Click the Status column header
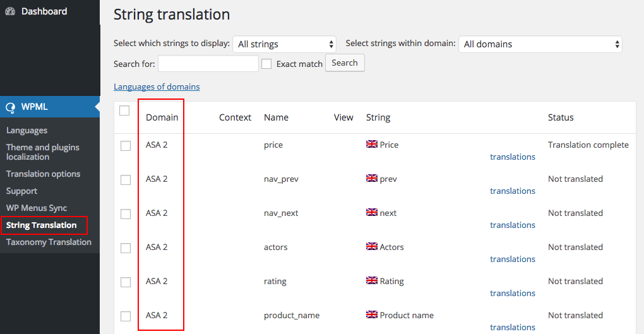Viewport: 644px width, 334px height. tap(561, 117)
